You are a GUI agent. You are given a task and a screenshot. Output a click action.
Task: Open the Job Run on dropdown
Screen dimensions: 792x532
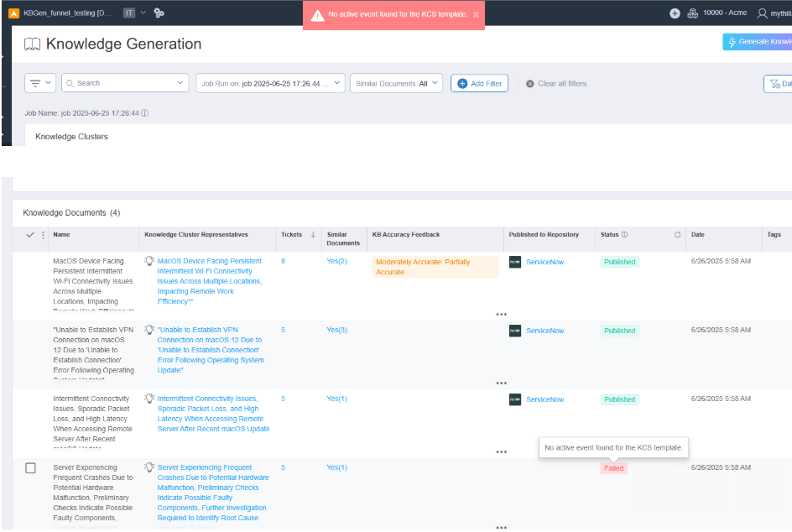pos(271,83)
